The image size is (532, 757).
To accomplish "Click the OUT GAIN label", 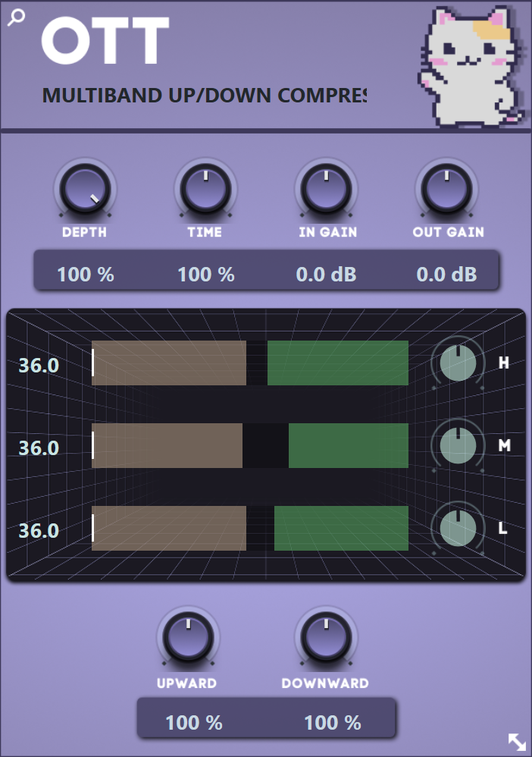I will [x=449, y=232].
